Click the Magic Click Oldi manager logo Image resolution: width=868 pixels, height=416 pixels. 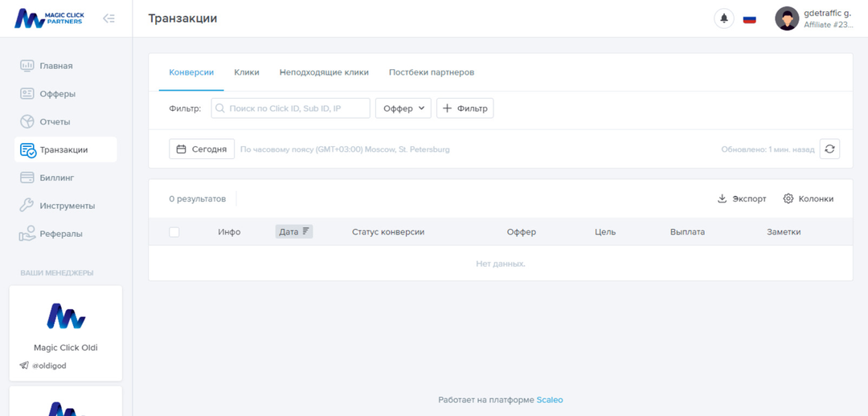pyautogui.click(x=66, y=316)
